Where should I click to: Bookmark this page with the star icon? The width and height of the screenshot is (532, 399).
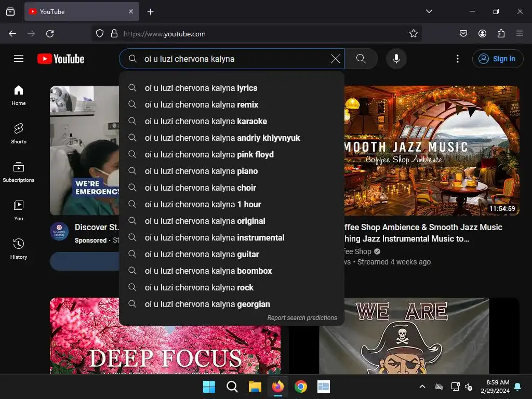click(x=413, y=34)
